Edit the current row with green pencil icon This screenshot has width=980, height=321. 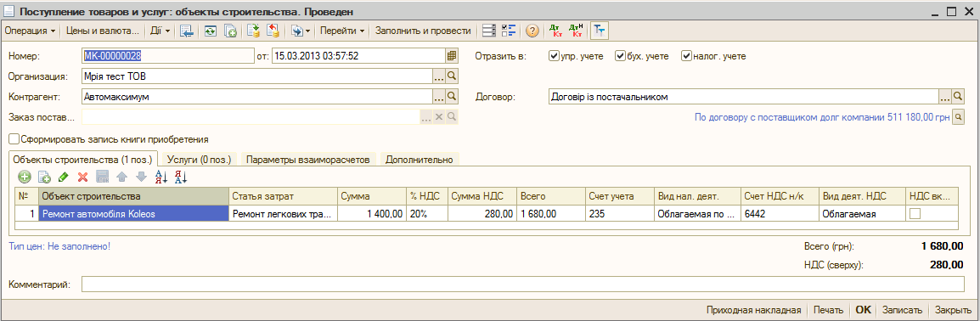tap(63, 177)
